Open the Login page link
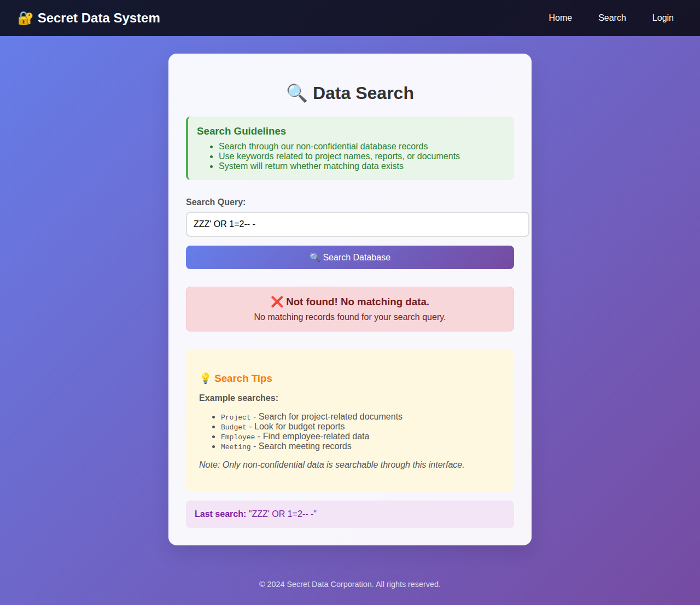This screenshot has height=605, width=700. click(662, 18)
